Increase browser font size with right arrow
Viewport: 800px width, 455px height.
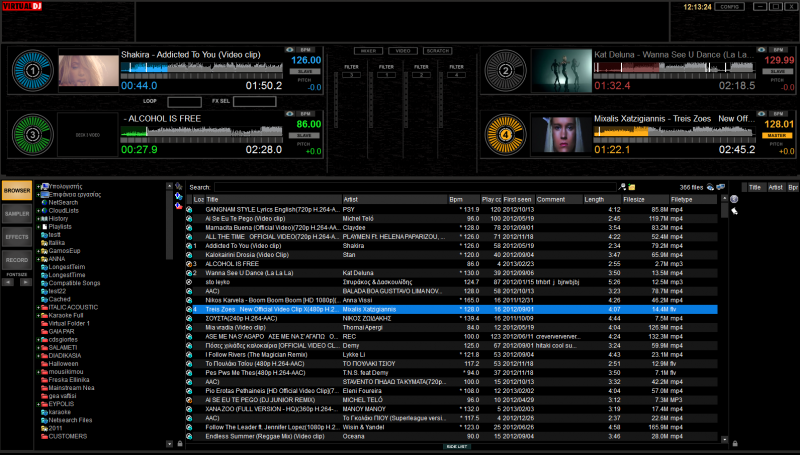click(25, 282)
